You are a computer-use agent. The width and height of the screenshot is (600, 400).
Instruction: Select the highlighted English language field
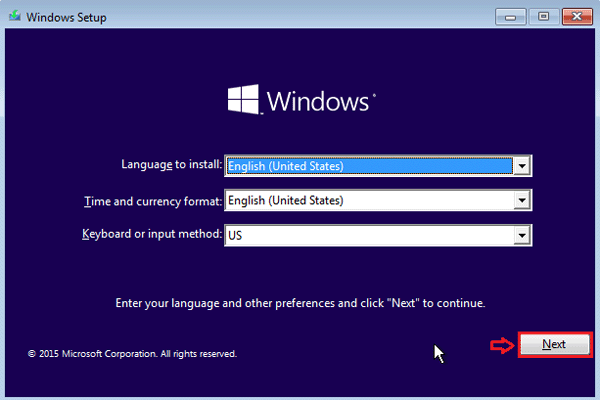click(x=368, y=166)
